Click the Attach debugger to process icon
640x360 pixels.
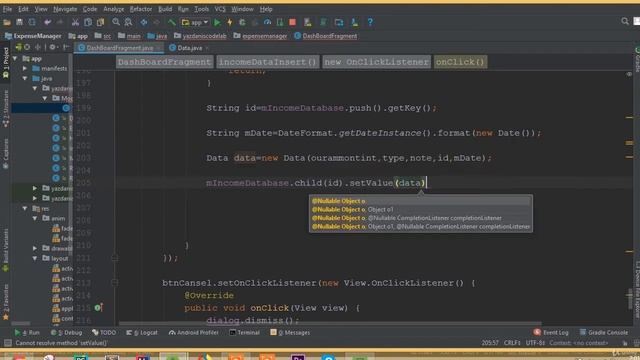point(280,22)
